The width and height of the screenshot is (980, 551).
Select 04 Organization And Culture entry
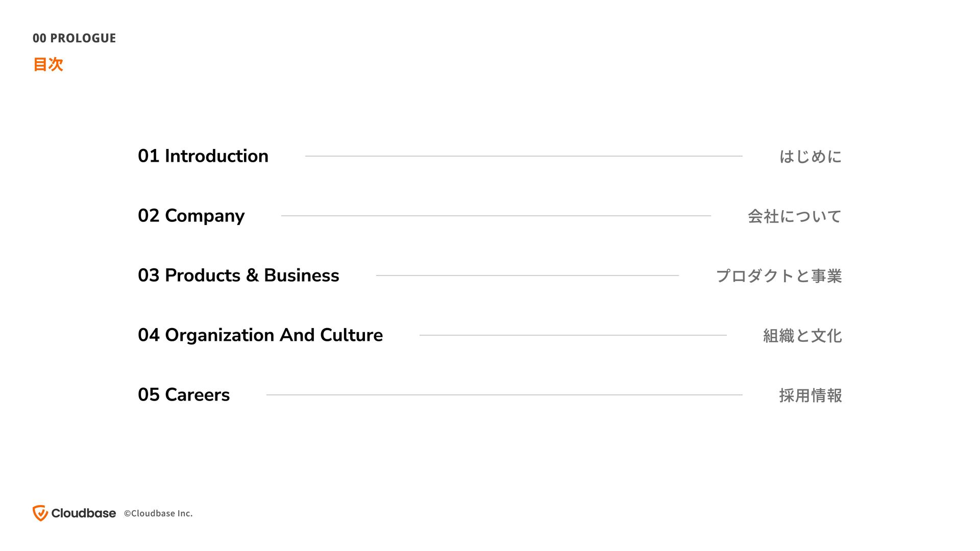click(260, 335)
